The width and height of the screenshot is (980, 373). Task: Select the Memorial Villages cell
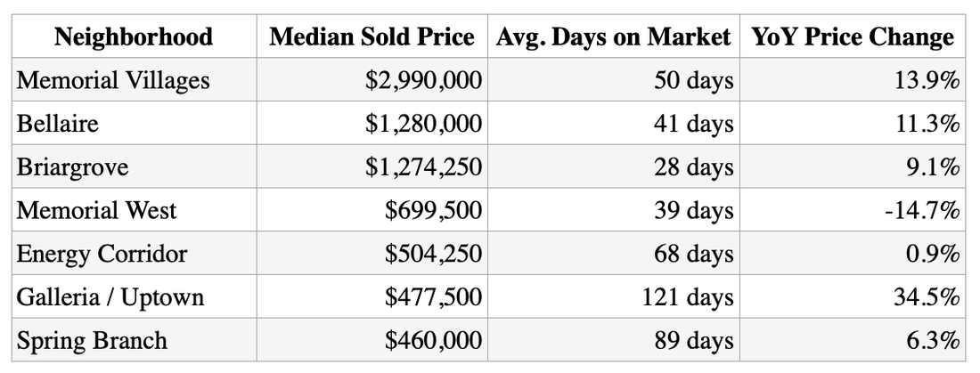pos(134,80)
